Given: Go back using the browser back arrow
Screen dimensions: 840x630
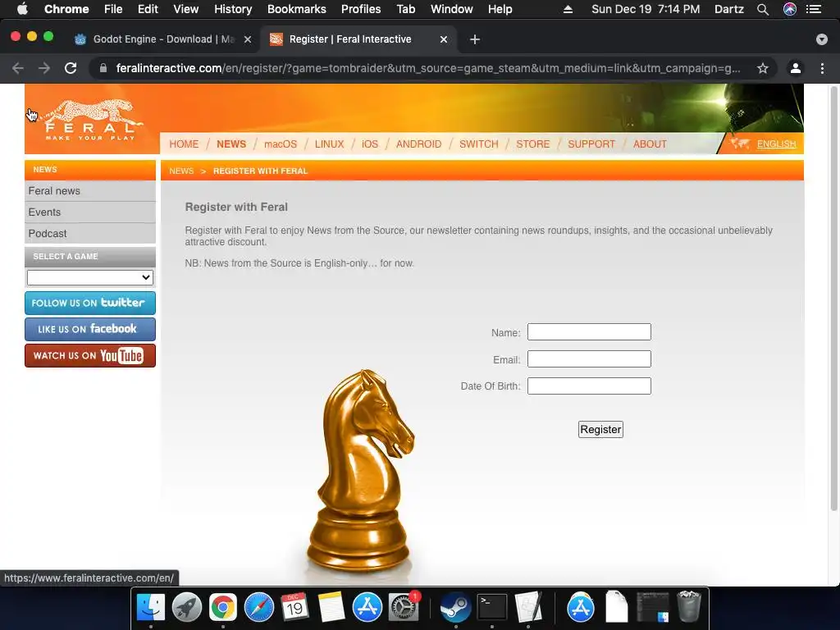Looking at the screenshot, I should (18, 68).
